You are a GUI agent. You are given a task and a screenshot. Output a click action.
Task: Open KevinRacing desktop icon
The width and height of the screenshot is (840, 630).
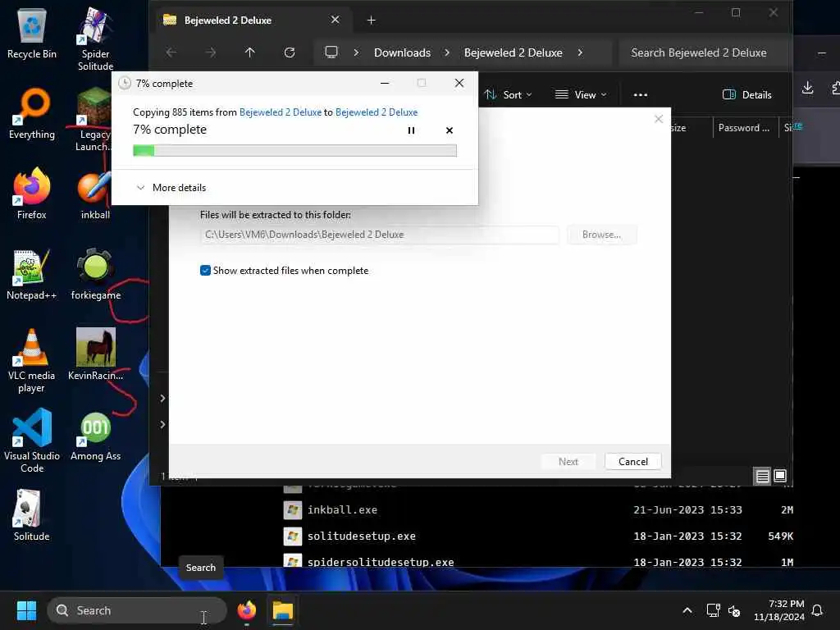pyautogui.click(x=96, y=354)
